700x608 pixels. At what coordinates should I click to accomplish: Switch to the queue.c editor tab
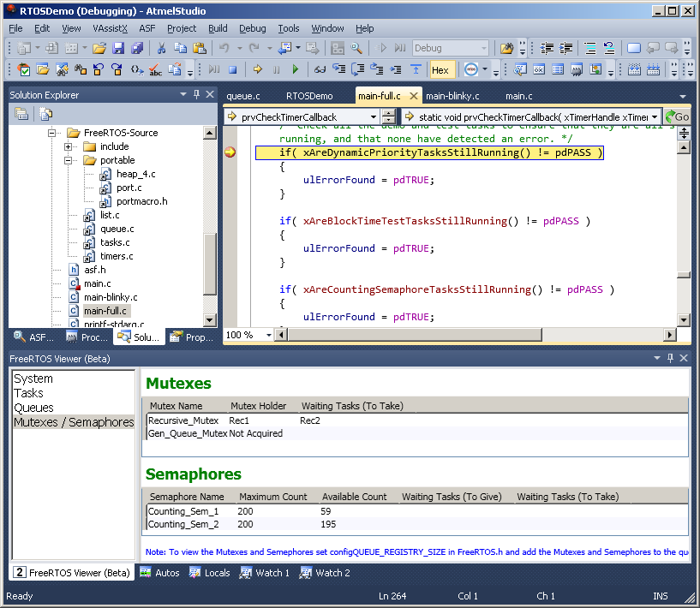(242, 97)
